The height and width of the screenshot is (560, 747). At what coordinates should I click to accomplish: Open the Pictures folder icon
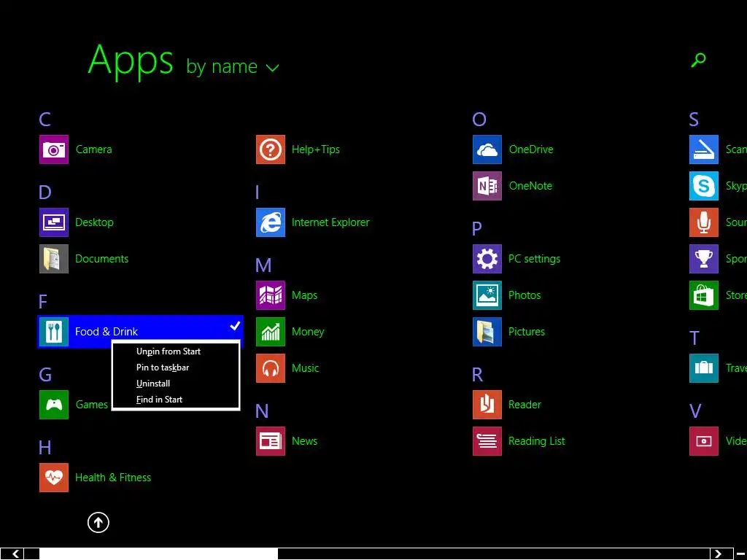487,332
